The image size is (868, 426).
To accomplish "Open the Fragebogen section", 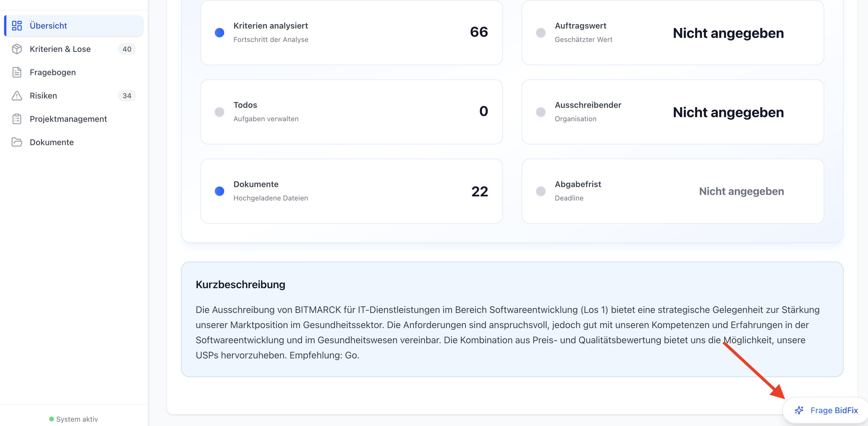I will 53,72.
